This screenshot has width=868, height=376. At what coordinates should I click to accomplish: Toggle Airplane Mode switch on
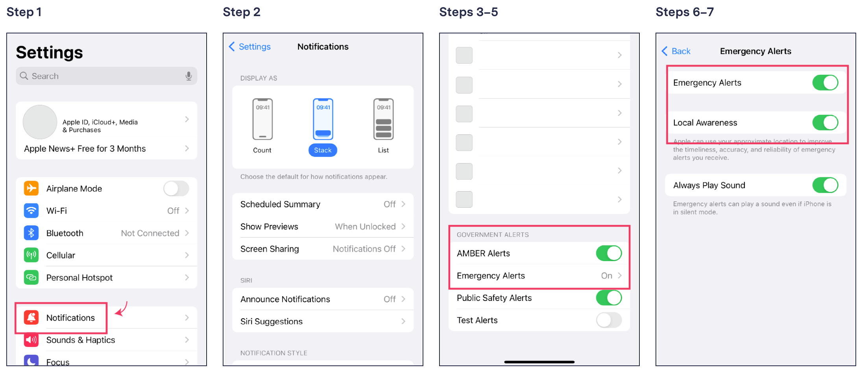[176, 188]
